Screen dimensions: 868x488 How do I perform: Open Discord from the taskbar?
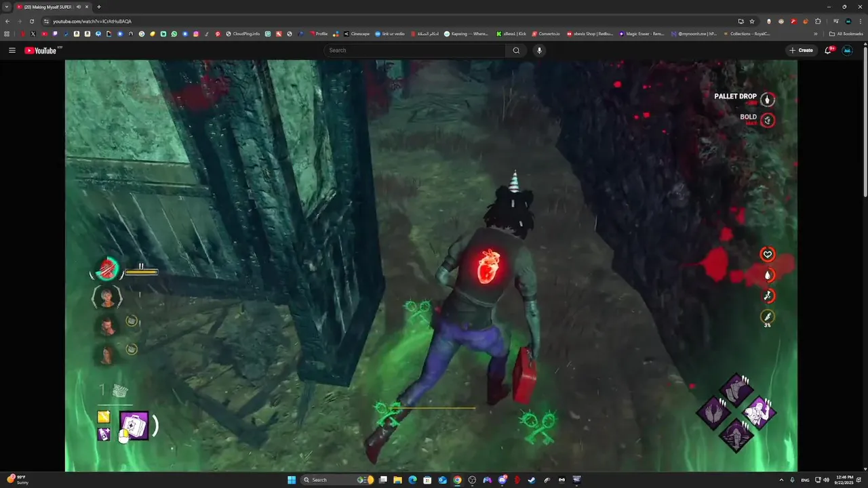(502, 480)
